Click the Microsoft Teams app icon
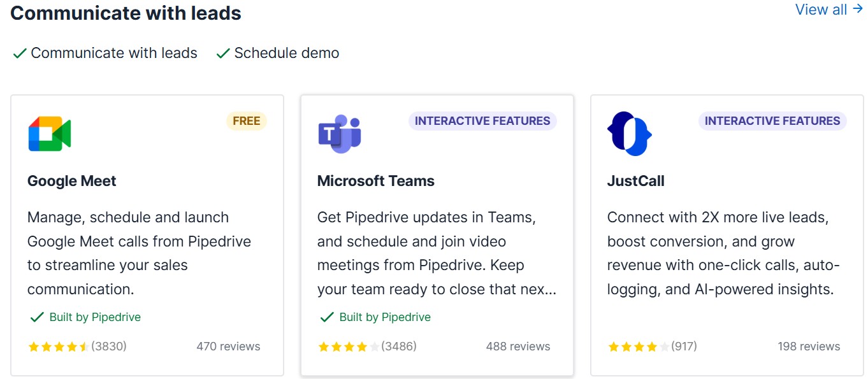868x379 pixels. coord(340,134)
